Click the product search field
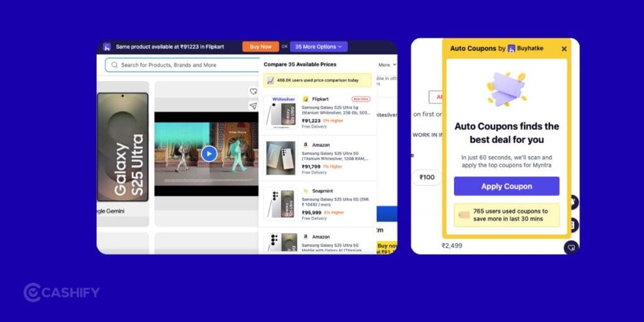 coord(182,65)
